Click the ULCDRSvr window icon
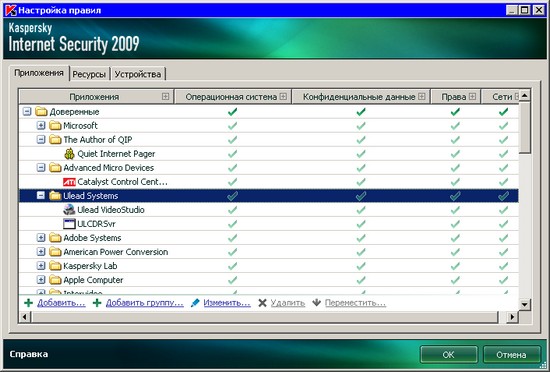The image size is (550, 372). [x=69, y=224]
